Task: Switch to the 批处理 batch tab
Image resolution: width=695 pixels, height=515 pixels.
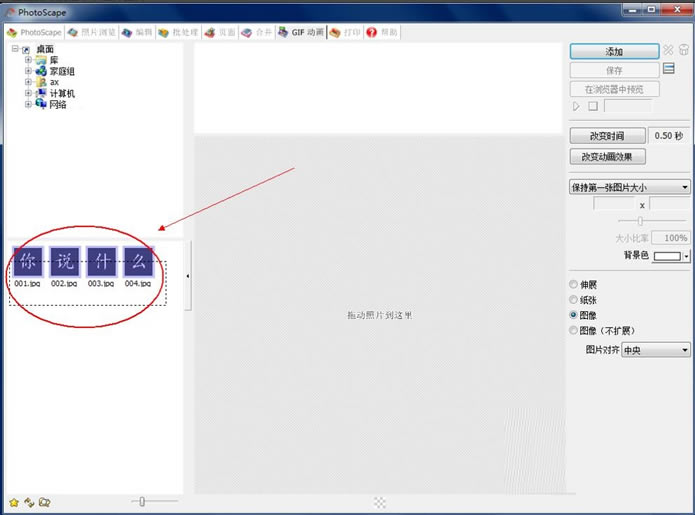Action: point(178,32)
